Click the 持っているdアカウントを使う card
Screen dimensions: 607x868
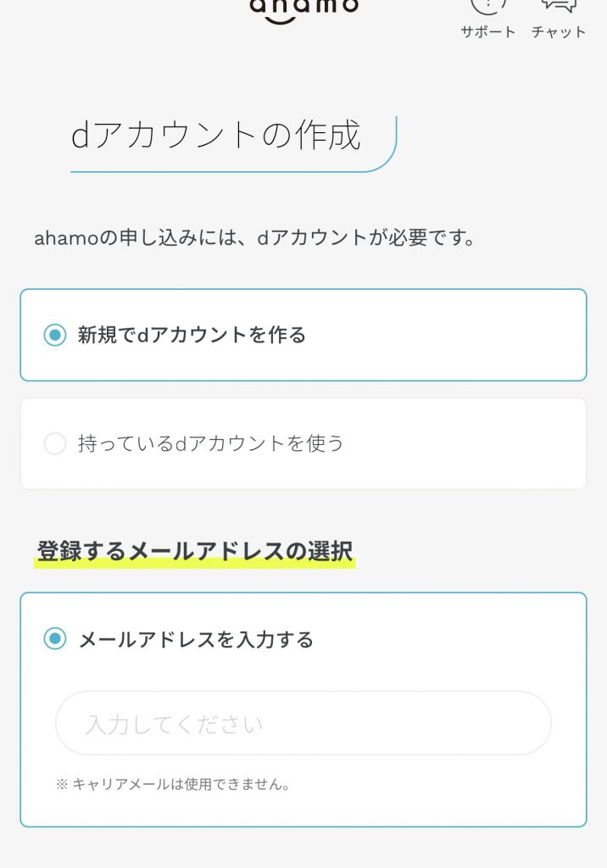coord(303,442)
